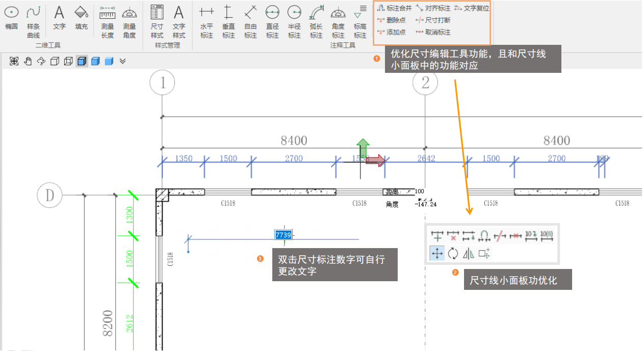Click the rotate icon in dimension mini panel

click(453, 253)
